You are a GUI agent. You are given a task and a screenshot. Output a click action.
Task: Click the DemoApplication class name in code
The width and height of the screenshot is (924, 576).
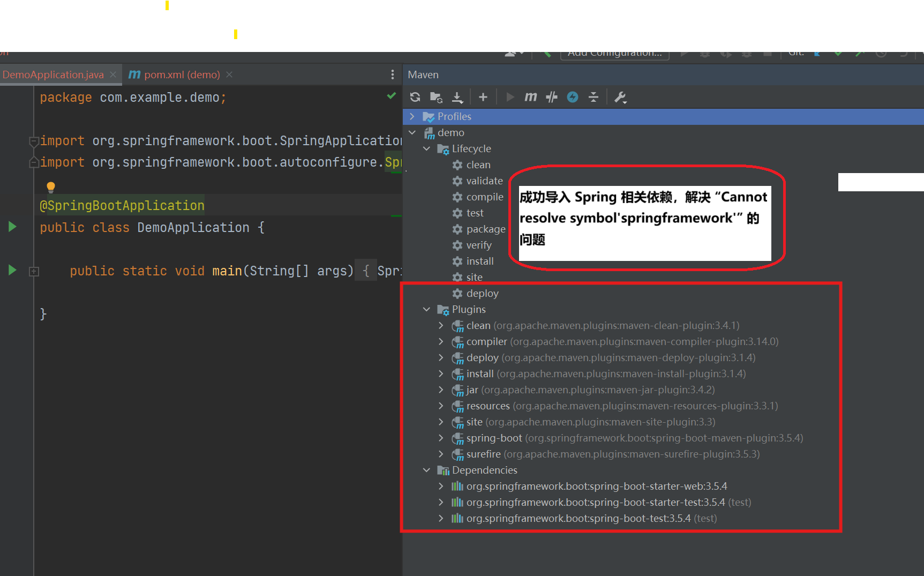(193, 227)
